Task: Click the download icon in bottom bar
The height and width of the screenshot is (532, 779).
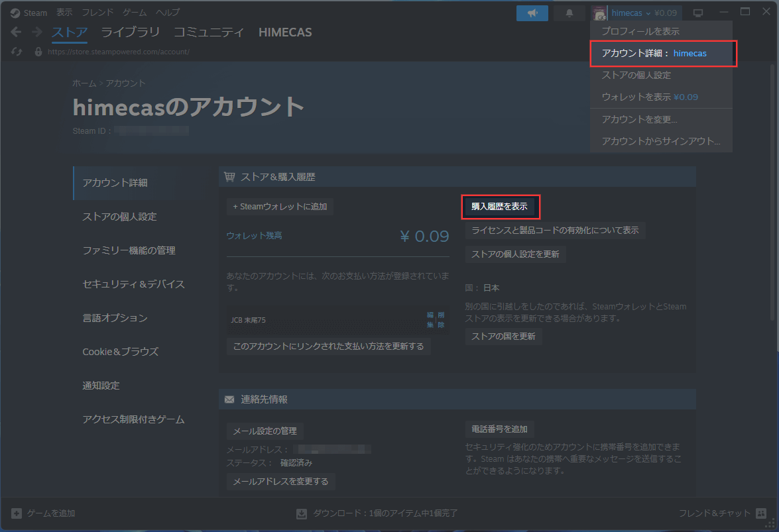Action: point(302,513)
